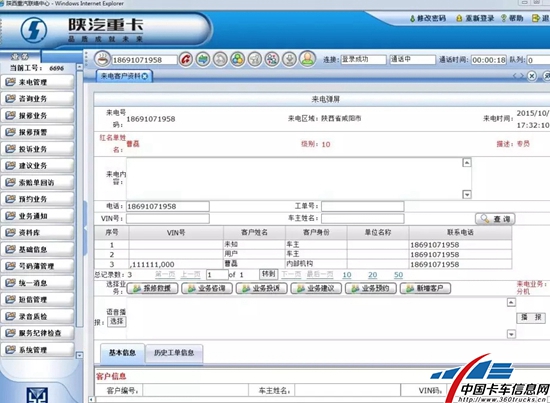Click the 业务预约 button
The height and width of the screenshot is (403, 550).
click(x=371, y=288)
